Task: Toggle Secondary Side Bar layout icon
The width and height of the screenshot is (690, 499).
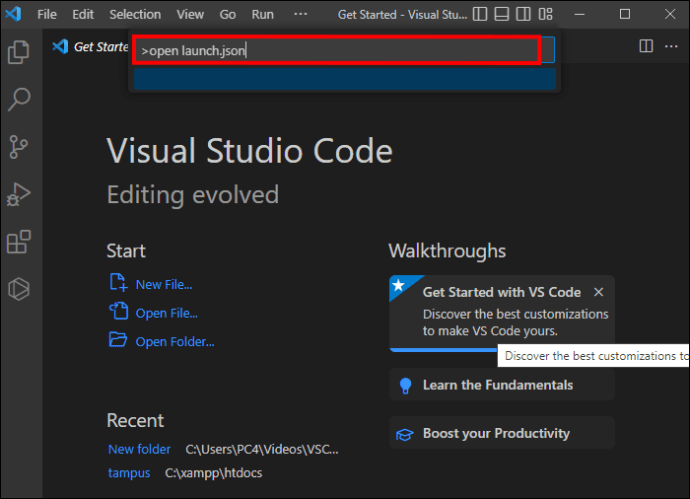Action: point(523,14)
